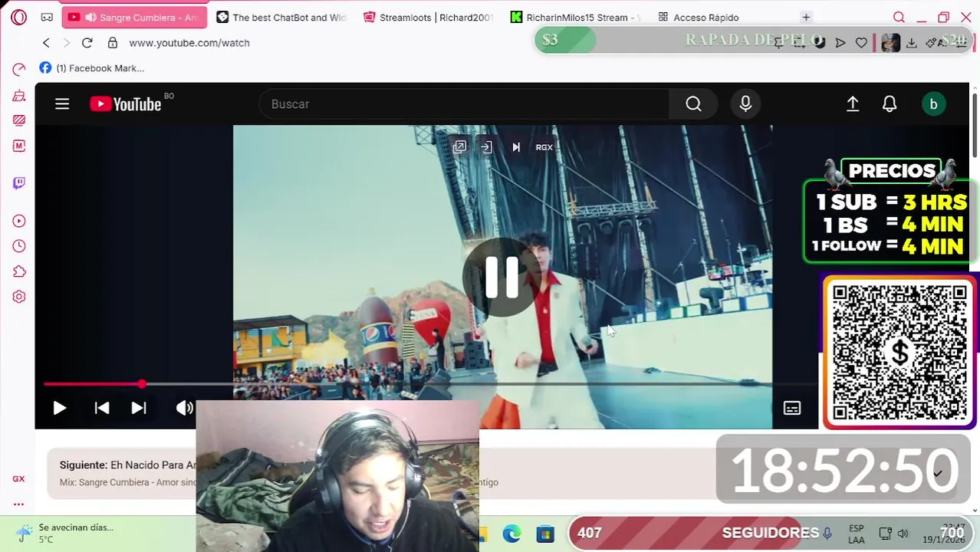Switch to the Sangre Cumbiera tab
Screen dimensions: 980x552
134,17
